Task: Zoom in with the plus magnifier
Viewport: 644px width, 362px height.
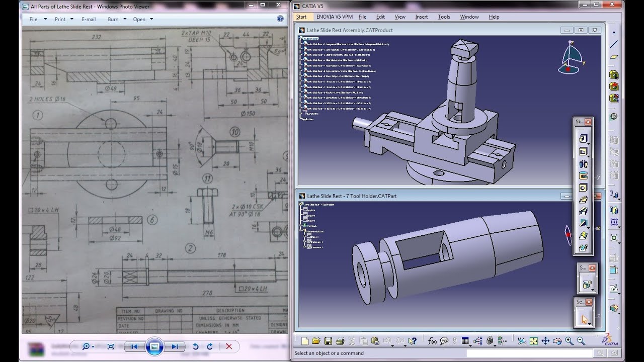Action: (x=569, y=341)
